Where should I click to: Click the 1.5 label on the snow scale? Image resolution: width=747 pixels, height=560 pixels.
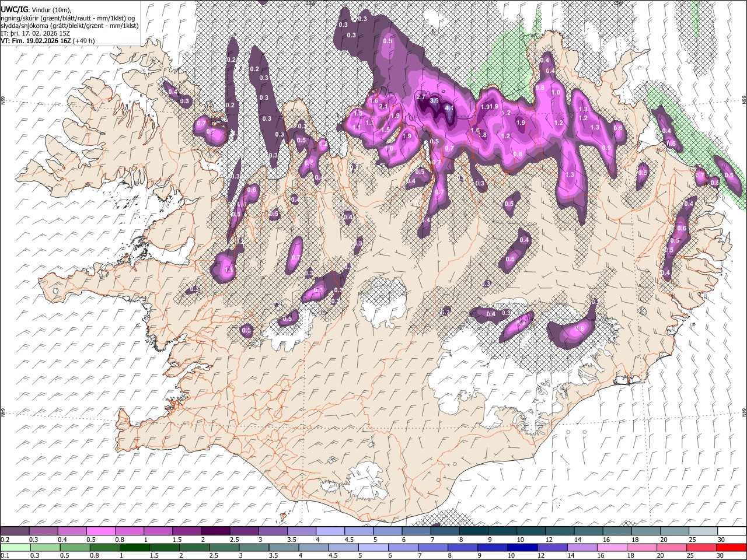coord(177,540)
